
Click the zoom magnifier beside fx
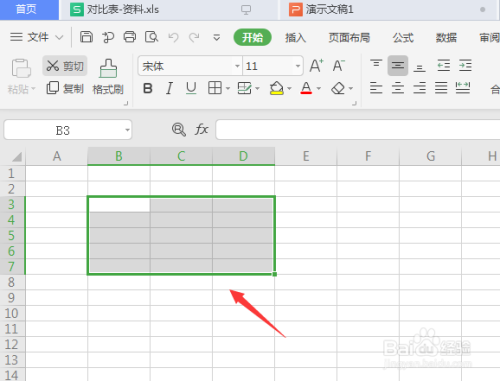click(x=179, y=129)
